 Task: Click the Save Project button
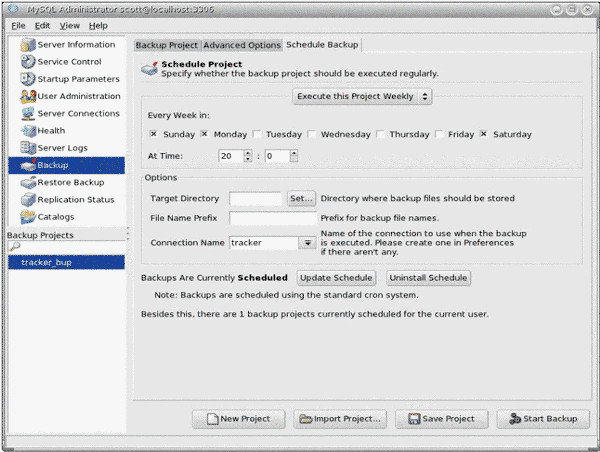442,419
